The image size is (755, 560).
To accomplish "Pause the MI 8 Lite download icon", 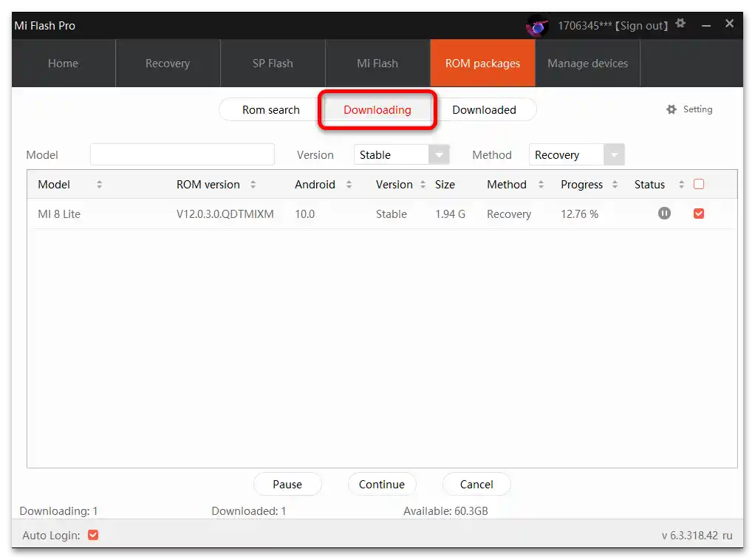I will tap(664, 214).
